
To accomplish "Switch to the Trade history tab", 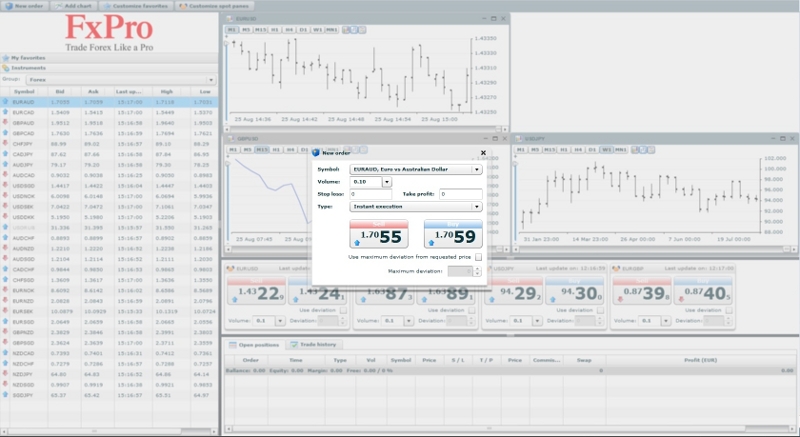I will (313, 345).
